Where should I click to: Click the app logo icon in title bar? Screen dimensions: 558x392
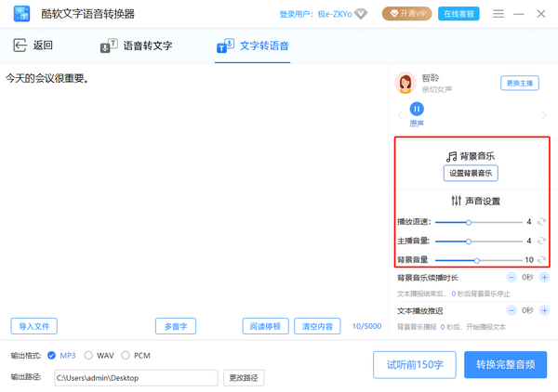[21, 14]
